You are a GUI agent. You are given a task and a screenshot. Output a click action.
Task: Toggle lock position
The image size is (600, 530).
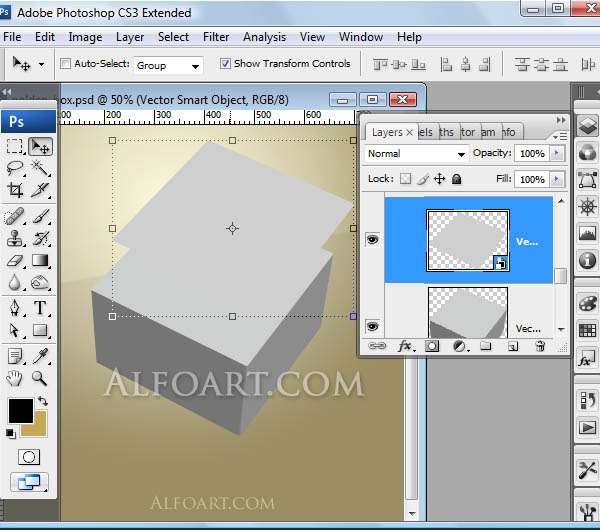440,179
